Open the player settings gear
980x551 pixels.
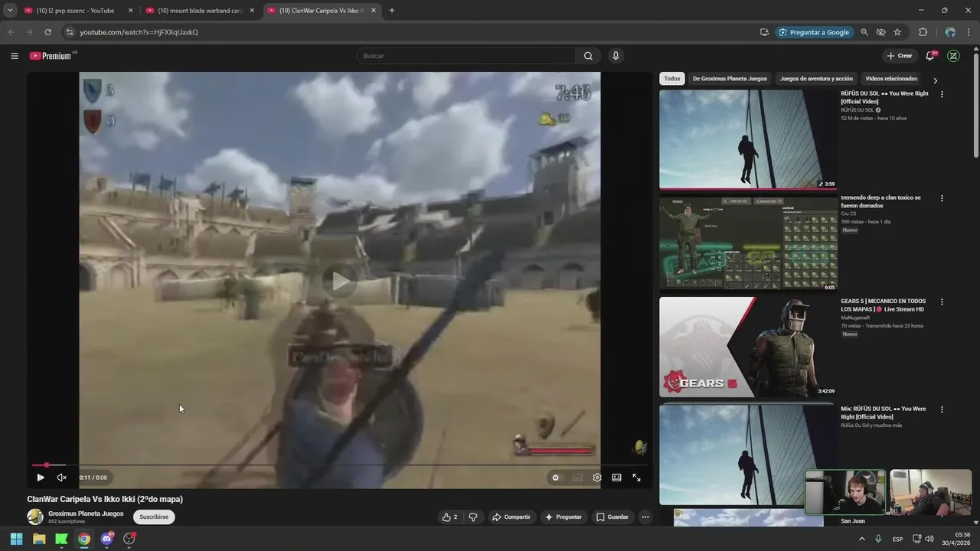pos(597,478)
